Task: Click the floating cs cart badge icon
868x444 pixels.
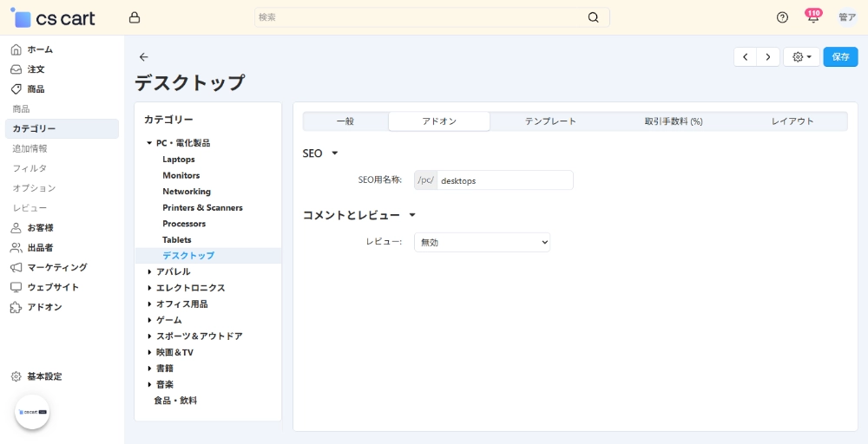Action: (x=32, y=412)
